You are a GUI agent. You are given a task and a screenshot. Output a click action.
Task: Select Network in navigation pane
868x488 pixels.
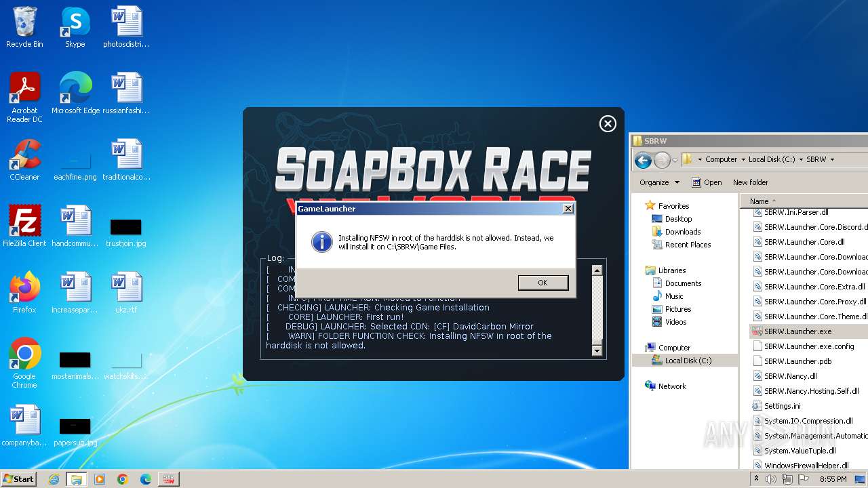point(672,386)
